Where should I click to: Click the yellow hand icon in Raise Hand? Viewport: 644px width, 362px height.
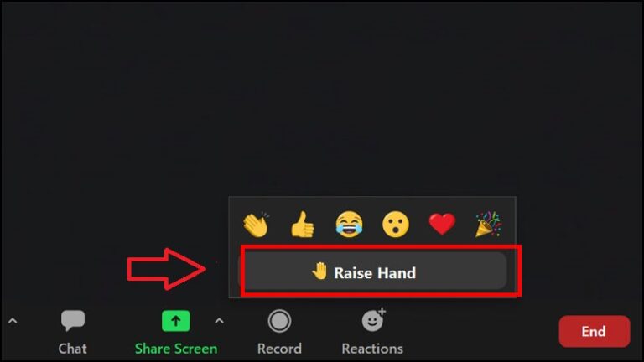pyautogui.click(x=319, y=271)
